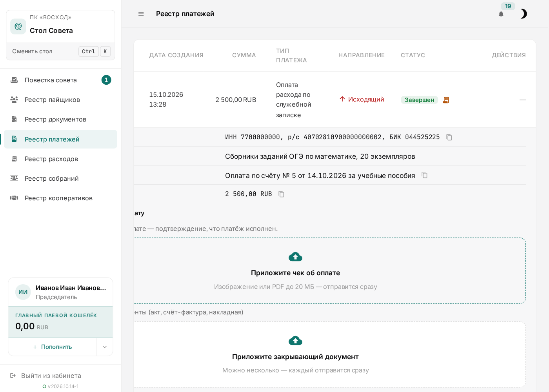Click the Повестка совета badge showing 1
The image size is (549, 392).
[106, 80]
